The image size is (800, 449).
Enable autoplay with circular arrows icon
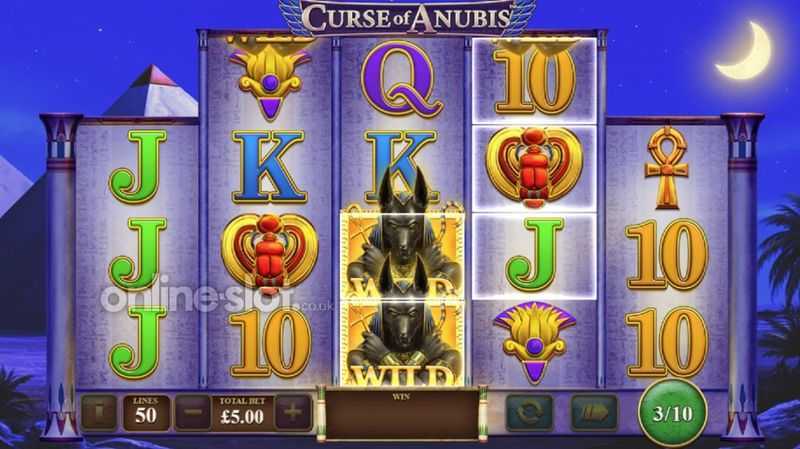[x=530, y=412]
